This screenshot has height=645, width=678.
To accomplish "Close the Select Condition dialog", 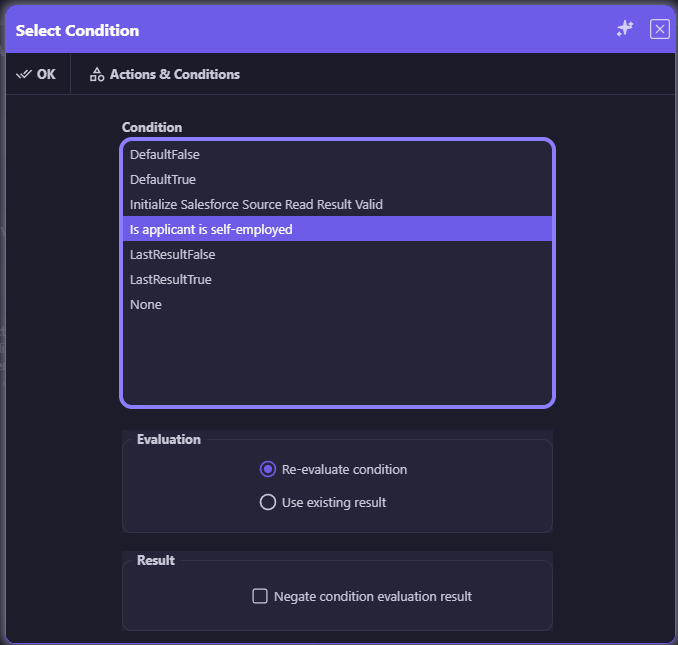I will 659,29.
